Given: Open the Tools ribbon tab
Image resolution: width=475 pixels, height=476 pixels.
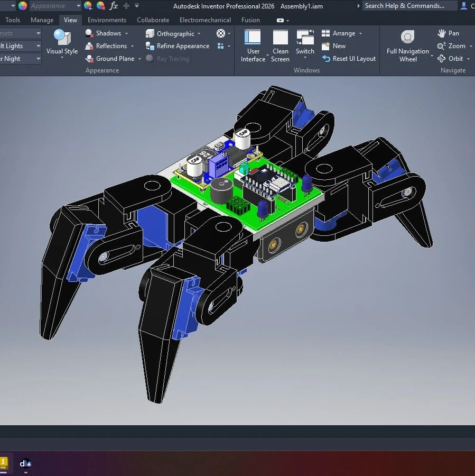Looking at the screenshot, I should [x=13, y=20].
